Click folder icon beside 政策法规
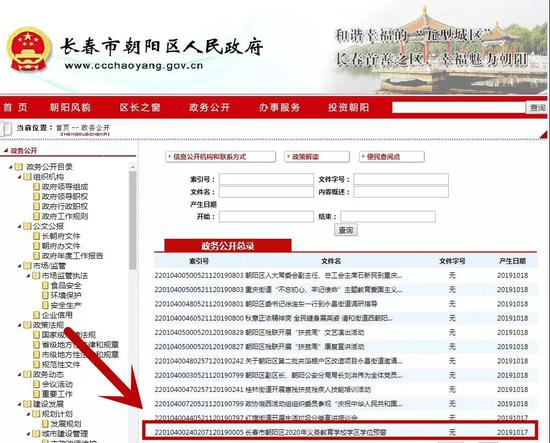This screenshot has width=550, height=443. pos(27,325)
